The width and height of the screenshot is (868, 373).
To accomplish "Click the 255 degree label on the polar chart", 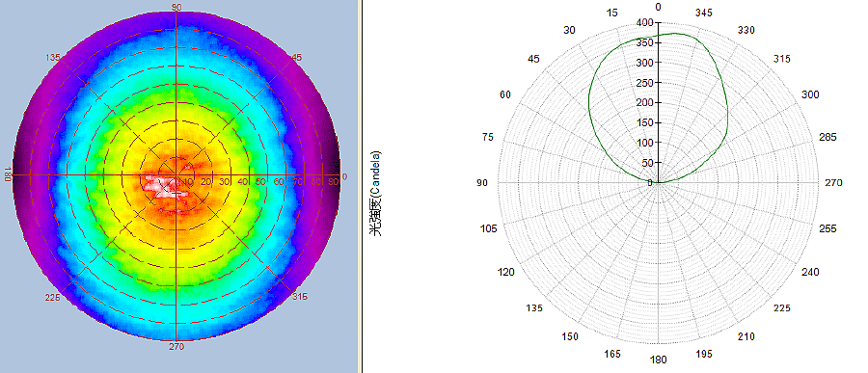I will (828, 229).
